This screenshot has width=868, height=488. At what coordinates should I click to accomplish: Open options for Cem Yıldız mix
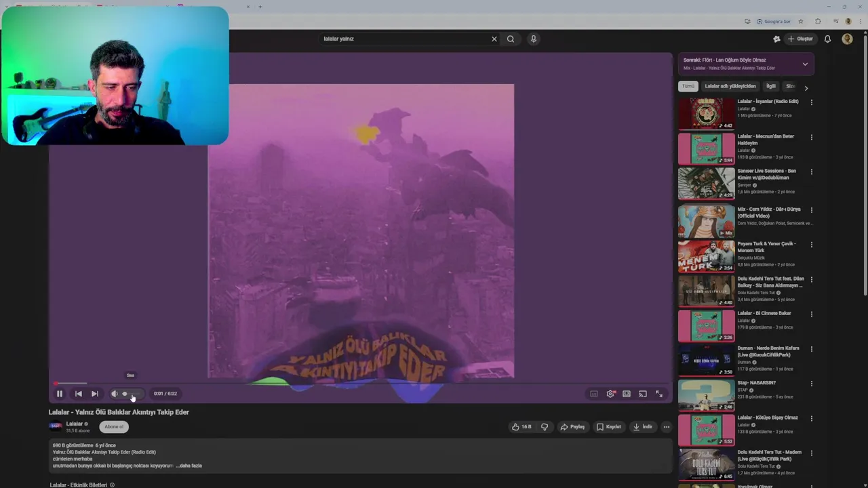(811, 210)
